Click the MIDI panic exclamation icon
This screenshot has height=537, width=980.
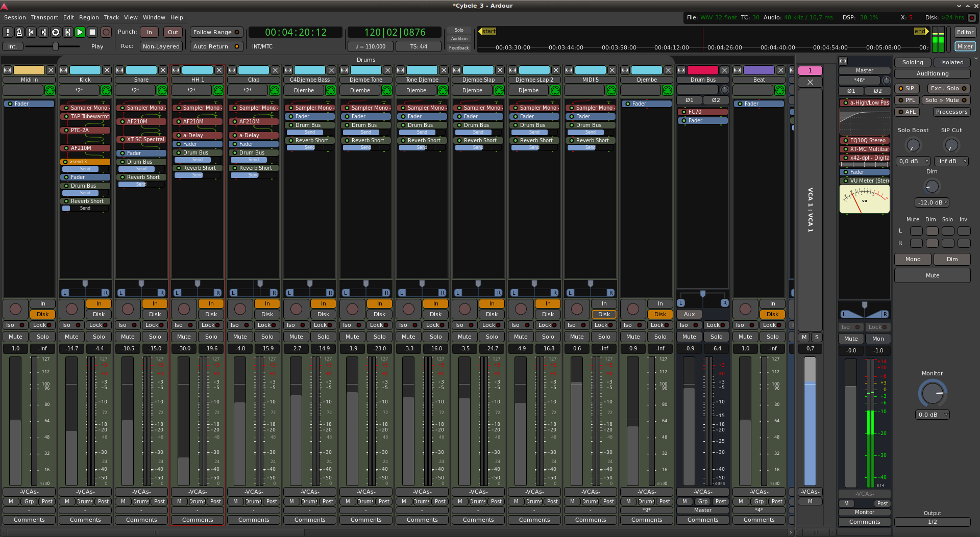pos(8,32)
